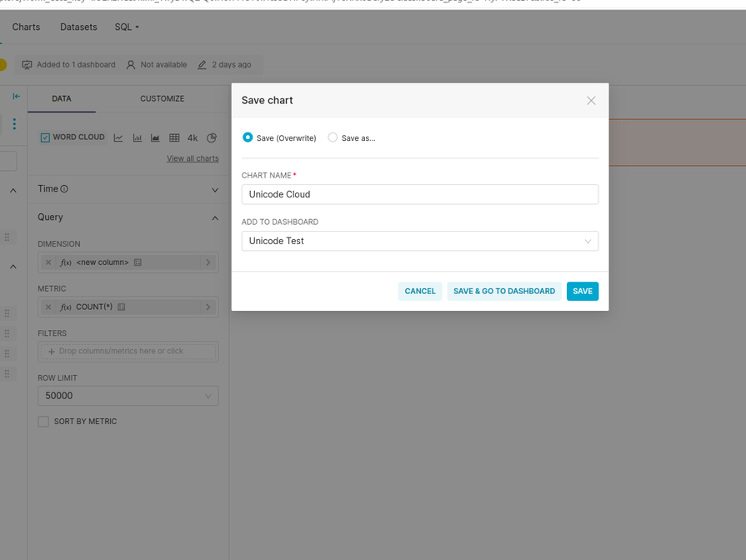Expand the Time section

pos(215,190)
